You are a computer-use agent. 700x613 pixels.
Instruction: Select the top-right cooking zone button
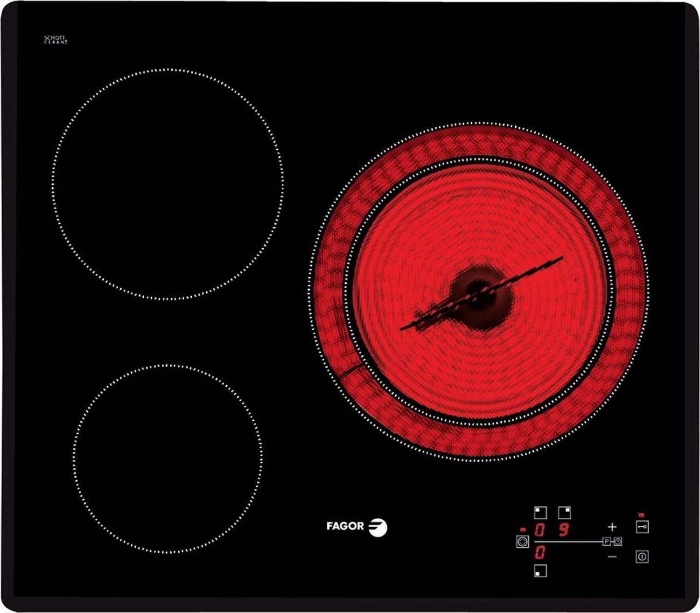point(565,513)
